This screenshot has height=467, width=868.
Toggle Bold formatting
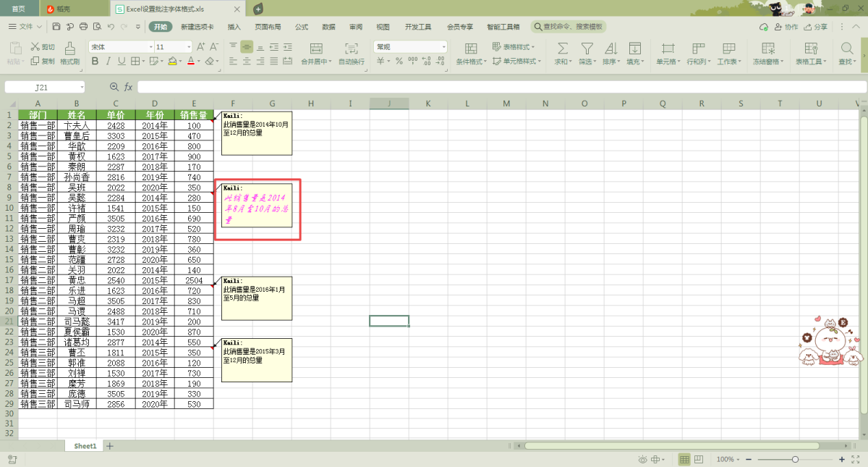pyautogui.click(x=95, y=62)
